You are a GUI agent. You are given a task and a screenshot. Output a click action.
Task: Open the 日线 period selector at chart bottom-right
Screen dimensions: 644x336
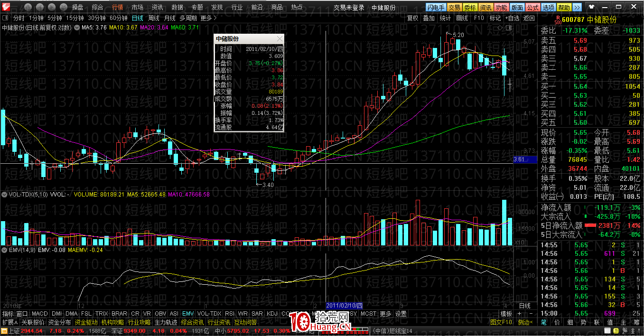coord(524,306)
